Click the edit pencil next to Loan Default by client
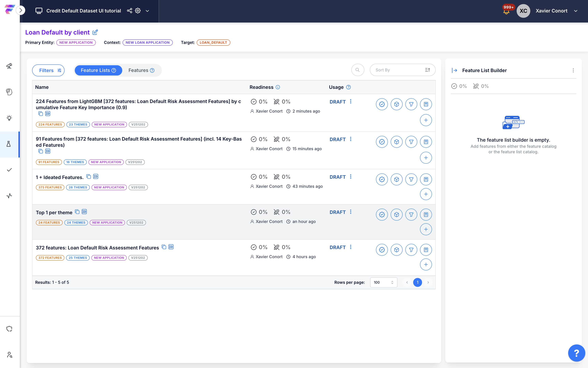The height and width of the screenshot is (368, 588). pos(95,32)
